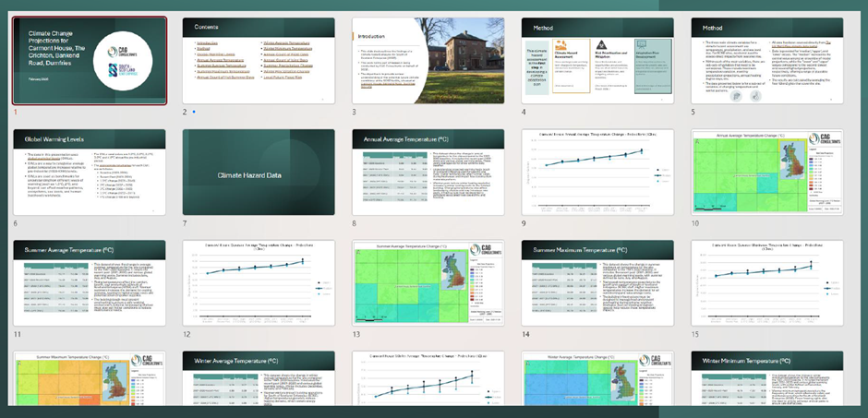
Task: Click slide 15 summer maximum line chart
Action: [766, 284]
